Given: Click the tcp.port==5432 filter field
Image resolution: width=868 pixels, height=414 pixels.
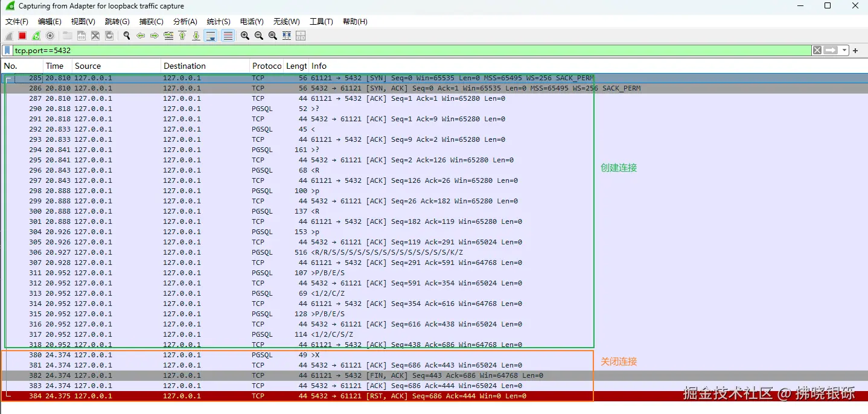Looking at the screenshot, I should (x=412, y=51).
